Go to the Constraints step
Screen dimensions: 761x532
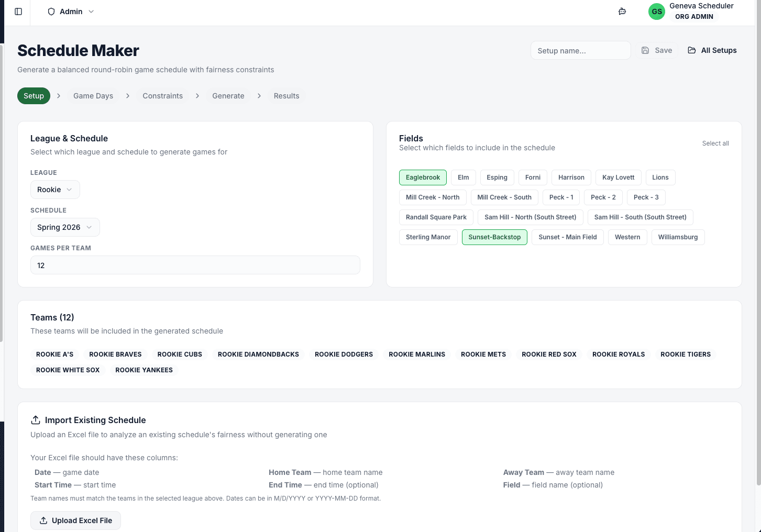[162, 96]
